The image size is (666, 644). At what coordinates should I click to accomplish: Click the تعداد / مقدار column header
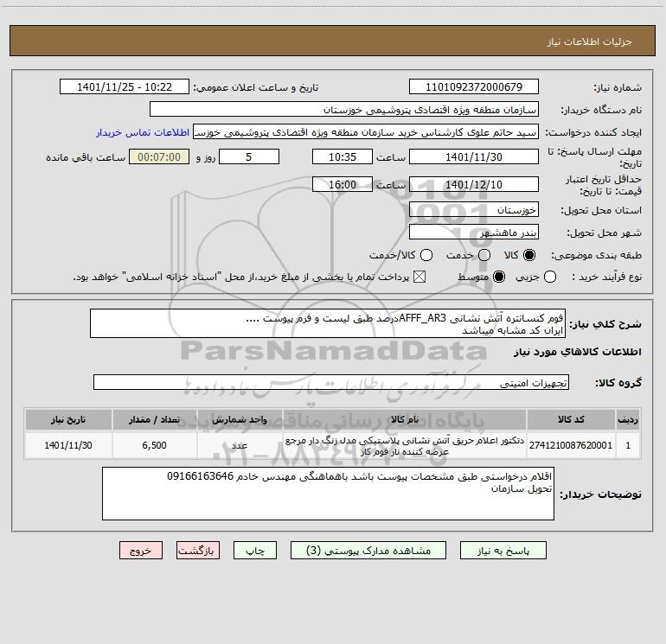pos(155,419)
